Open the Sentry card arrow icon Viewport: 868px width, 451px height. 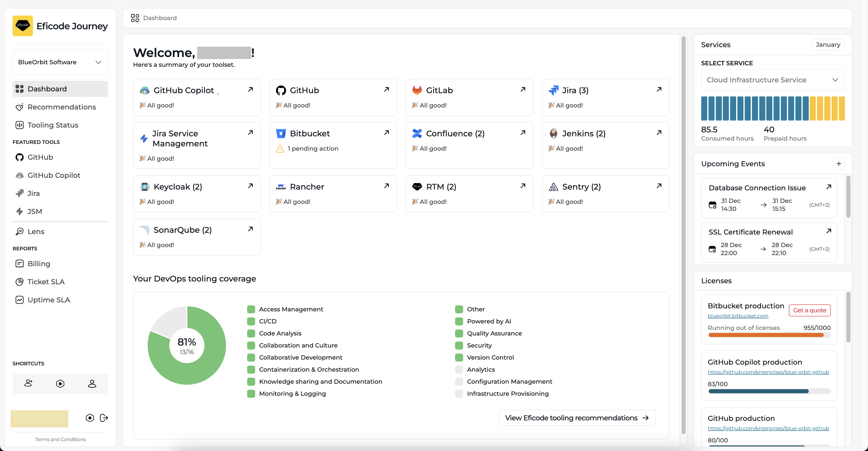coord(659,186)
